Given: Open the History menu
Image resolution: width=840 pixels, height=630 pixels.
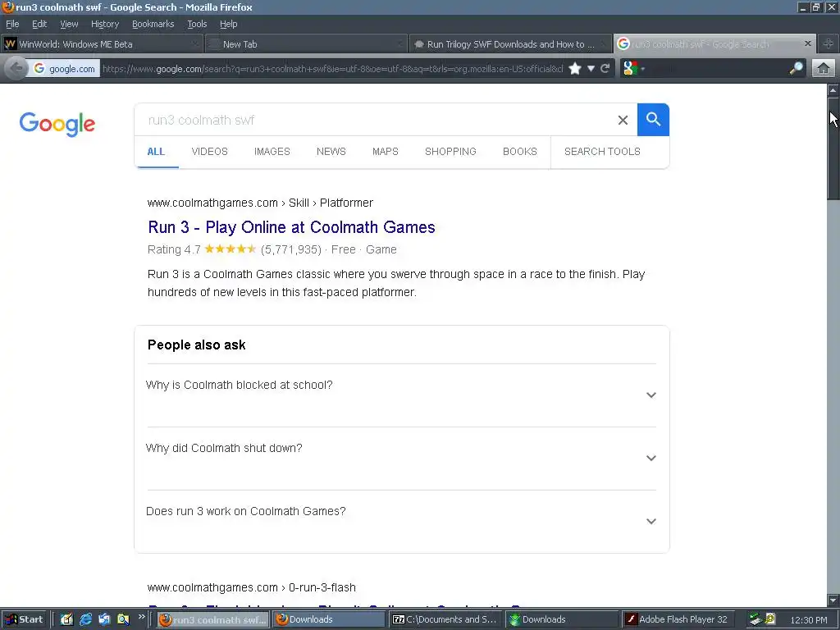Looking at the screenshot, I should point(104,24).
